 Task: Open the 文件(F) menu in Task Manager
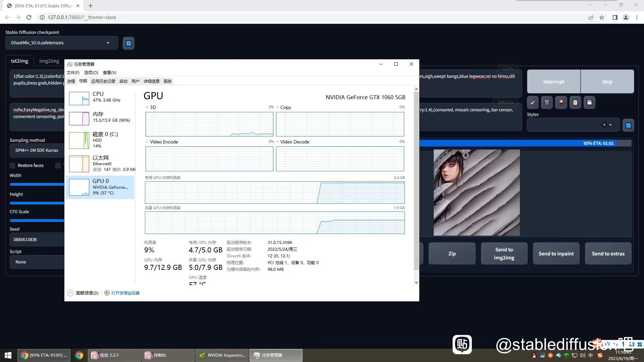click(x=73, y=73)
